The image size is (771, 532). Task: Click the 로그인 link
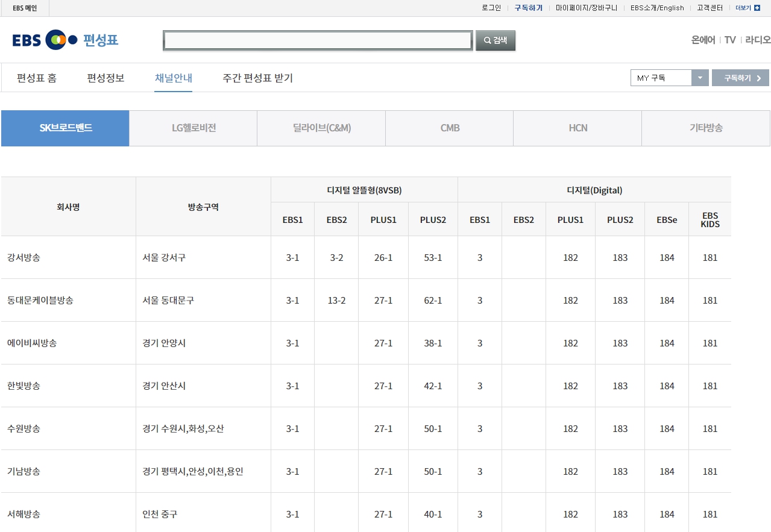pos(491,8)
